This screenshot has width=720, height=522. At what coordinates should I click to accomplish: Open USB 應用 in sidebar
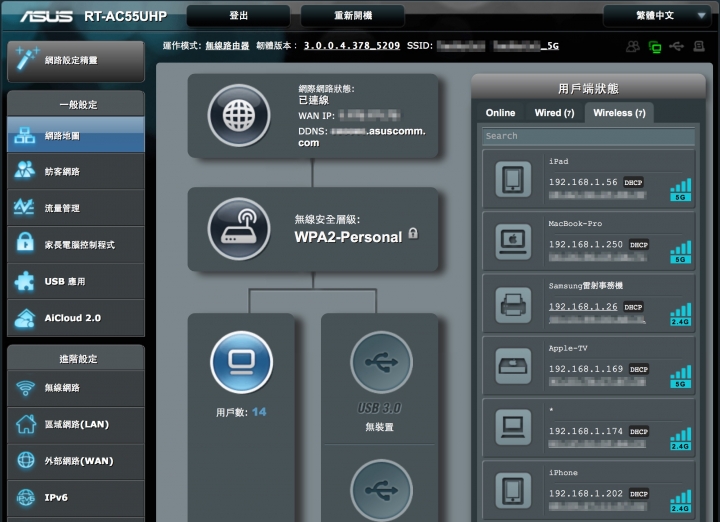[x=76, y=281]
